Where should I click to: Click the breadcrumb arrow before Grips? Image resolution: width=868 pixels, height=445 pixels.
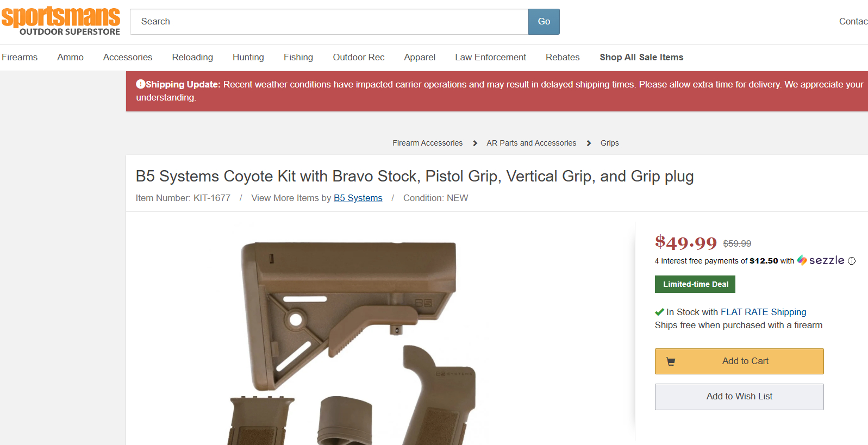click(x=589, y=143)
